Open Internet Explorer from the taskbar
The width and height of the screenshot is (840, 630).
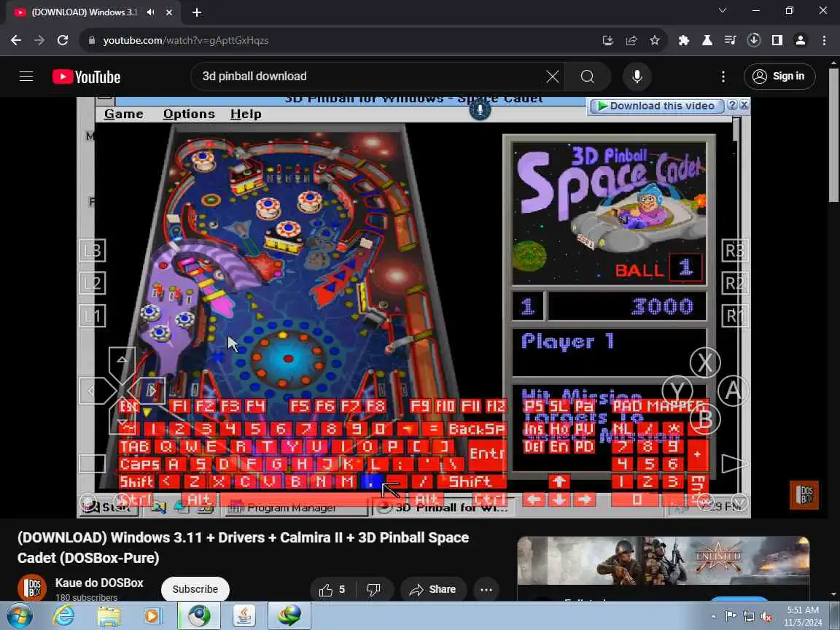pyautogui.click(x=63, y=616)
